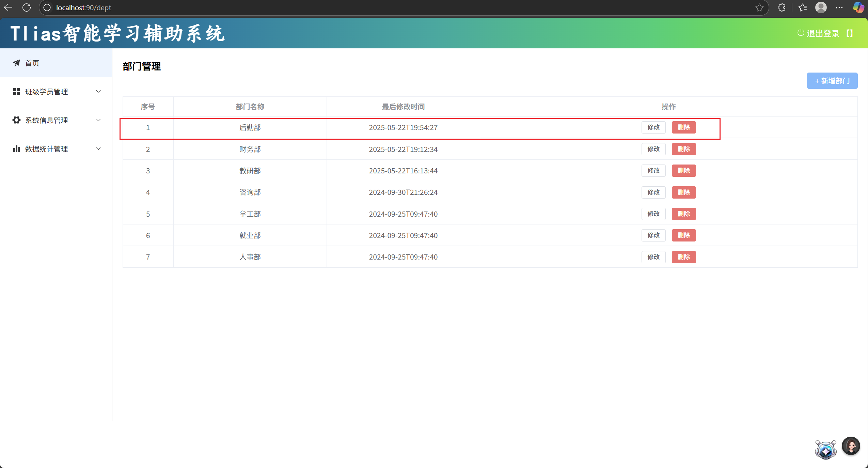Open the 数据统计管理 menu
868x468 pixels.
pos(47,149)
